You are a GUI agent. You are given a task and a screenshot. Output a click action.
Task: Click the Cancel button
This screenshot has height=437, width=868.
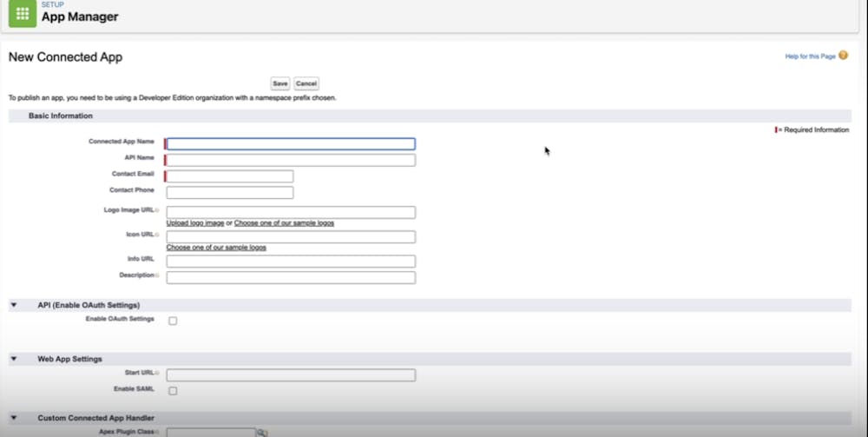[306, 83]
